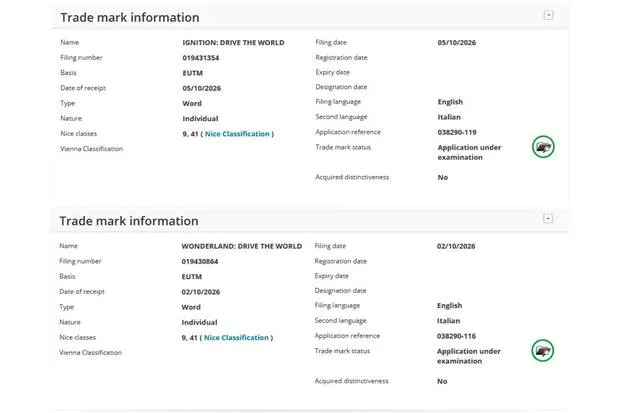Click the English filing language for WONDERLAND

click(450, 305)
